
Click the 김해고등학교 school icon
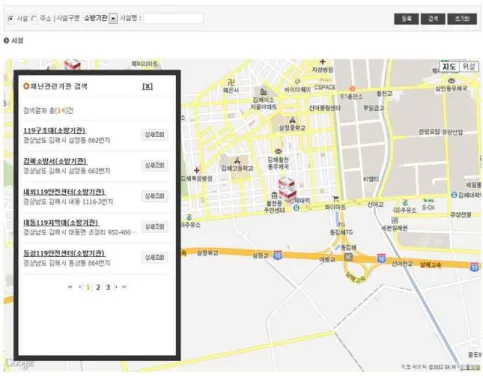237,161
